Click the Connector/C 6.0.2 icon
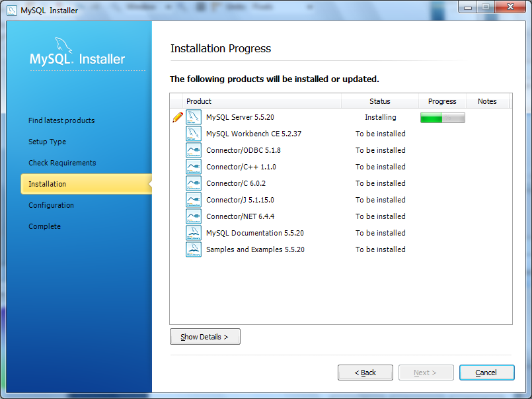 coord(194,183)
